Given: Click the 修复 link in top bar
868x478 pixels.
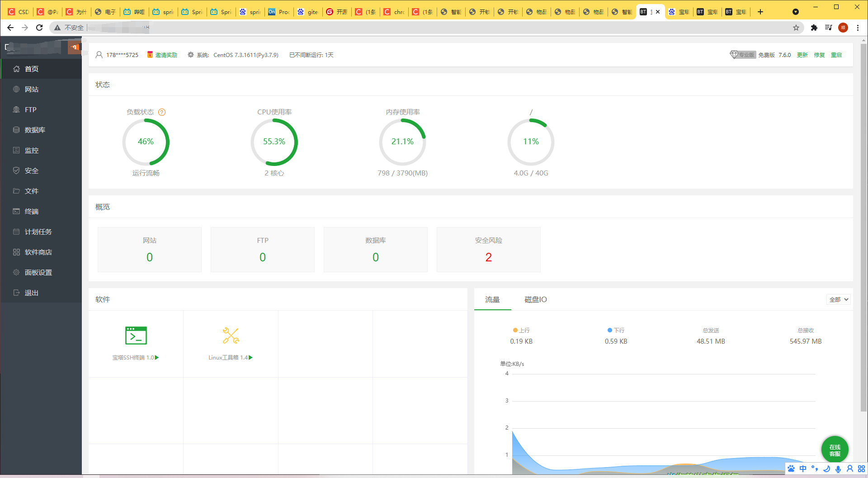Looking at the screenshot, I should 819,55.
